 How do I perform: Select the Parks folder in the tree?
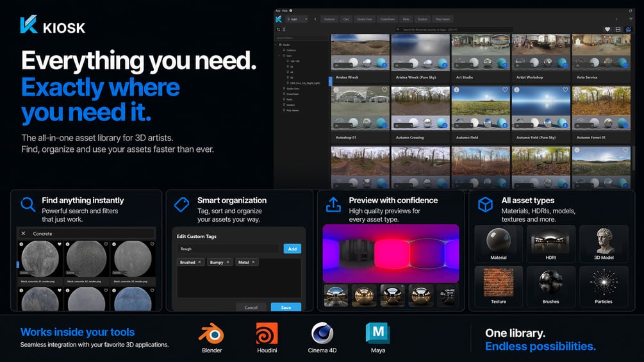click(x=289, y=99)
